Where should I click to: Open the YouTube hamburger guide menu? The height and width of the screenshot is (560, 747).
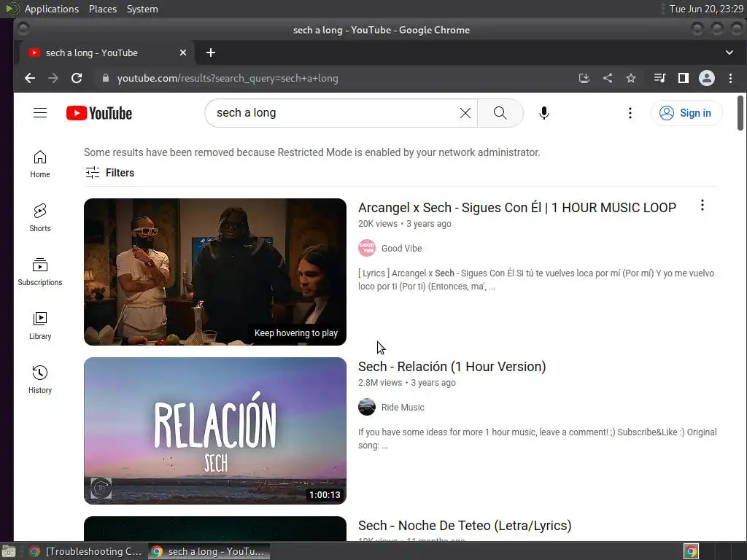40,113
